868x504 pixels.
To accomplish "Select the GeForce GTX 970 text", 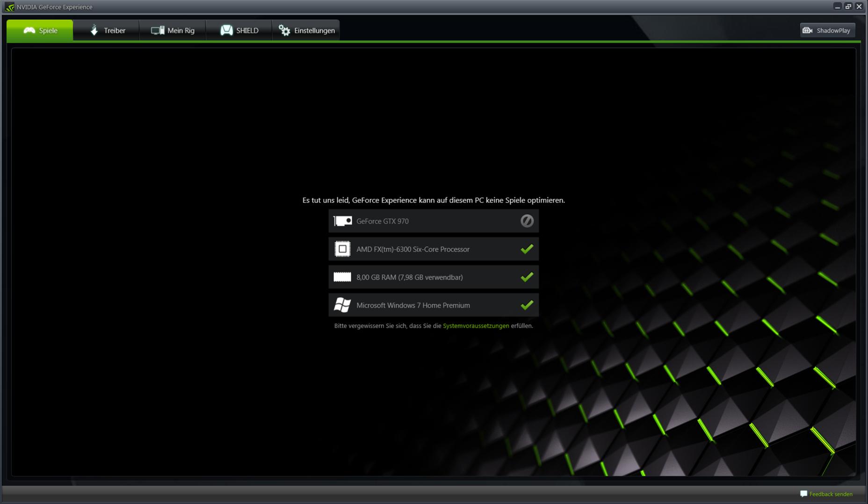I will coord(383,221).
